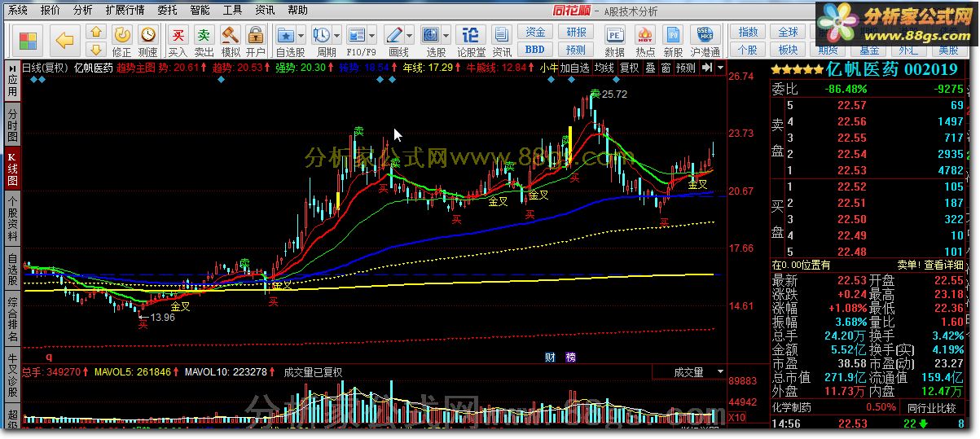Screen dimensions: 980x439
Task: Open the chart toolbar dropdown triangle
Action: coord(720,68)
